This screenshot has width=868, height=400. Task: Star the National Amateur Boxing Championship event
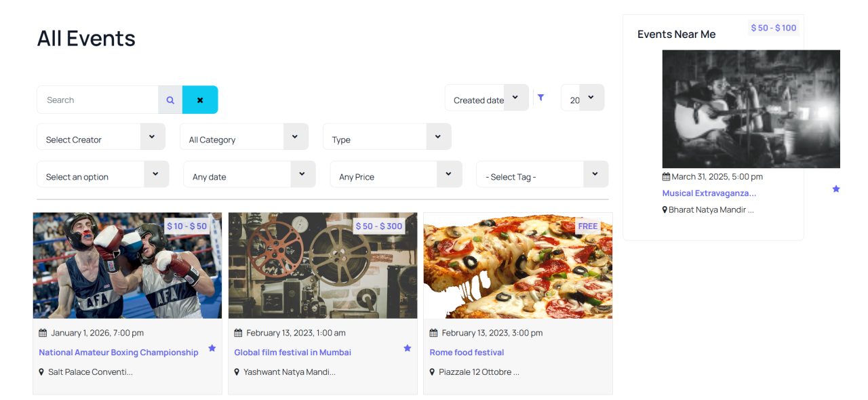[x=212, y=348]
